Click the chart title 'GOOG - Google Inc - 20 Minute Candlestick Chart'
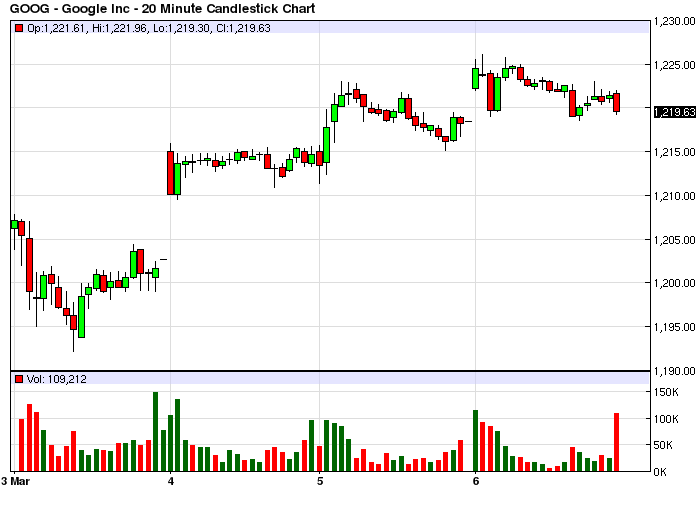The height and width of the screenshot is (512, 700). tap(162, 8)
